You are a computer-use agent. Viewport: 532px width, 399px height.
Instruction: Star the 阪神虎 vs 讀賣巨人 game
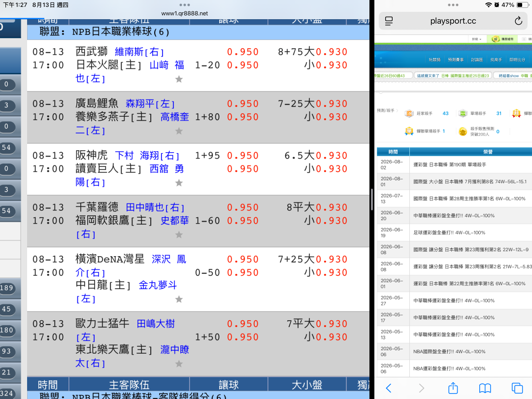179,183
